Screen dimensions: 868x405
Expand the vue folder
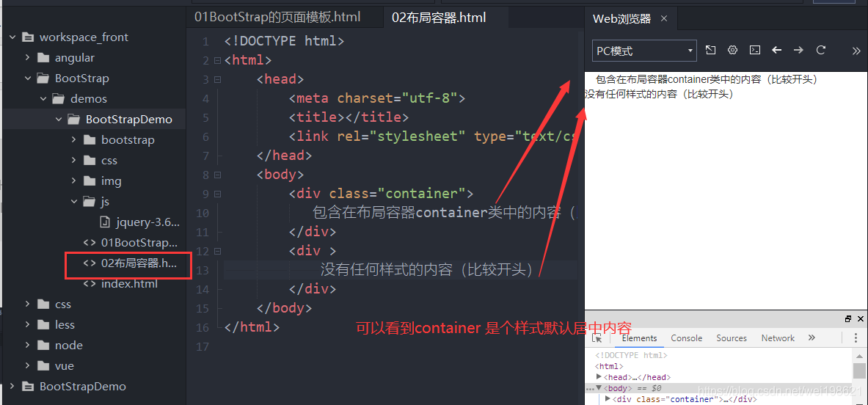click(x=28, y=365)
